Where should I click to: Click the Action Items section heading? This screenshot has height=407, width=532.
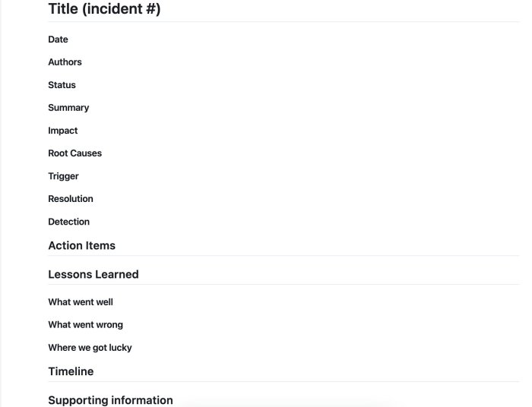[x=82, y=245]
